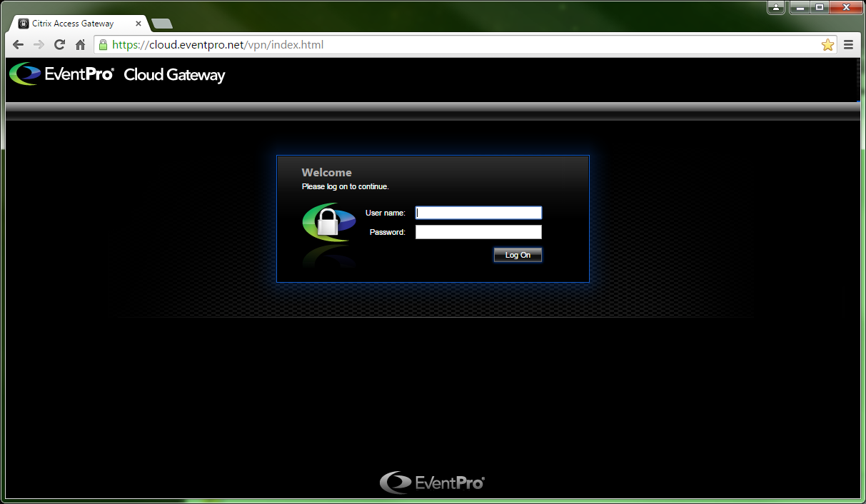Select the Citrix Access Gateway tab

pyautogui.click(x=77, y=24)
